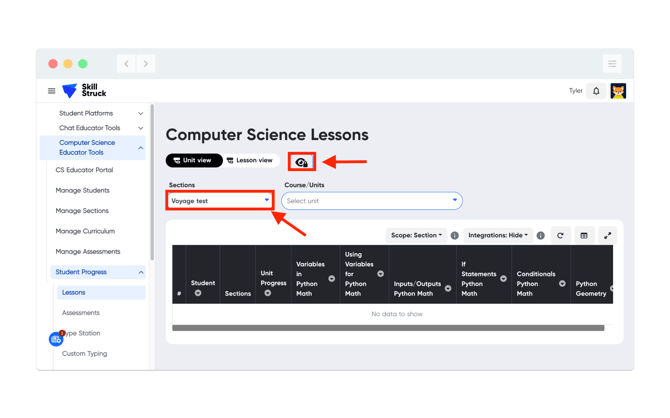Image resolution: width=670 pixels, height=418 pixels.
Task: Open the Select unit dropdown
Action: (372, 200)
